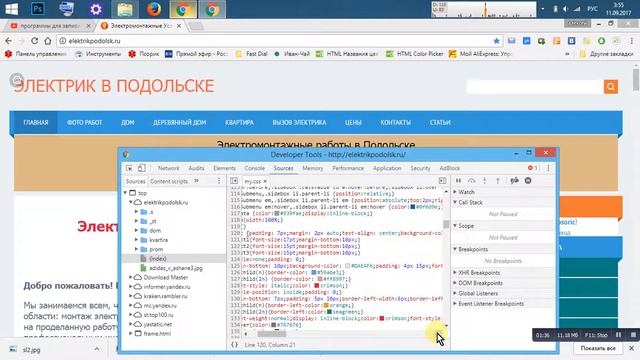This screenshot has width=640, height=360.
Task: Open the Memory tab
Action: coord(312,168)
